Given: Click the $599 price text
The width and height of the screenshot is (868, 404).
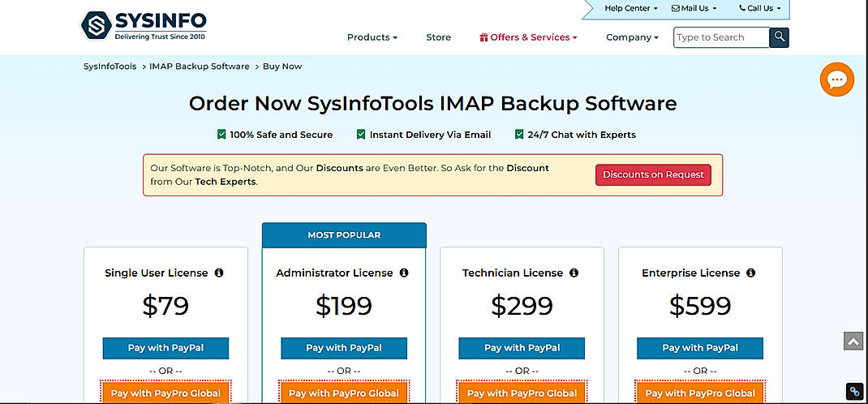Looking at the screenshot, I should pos(700,306).
